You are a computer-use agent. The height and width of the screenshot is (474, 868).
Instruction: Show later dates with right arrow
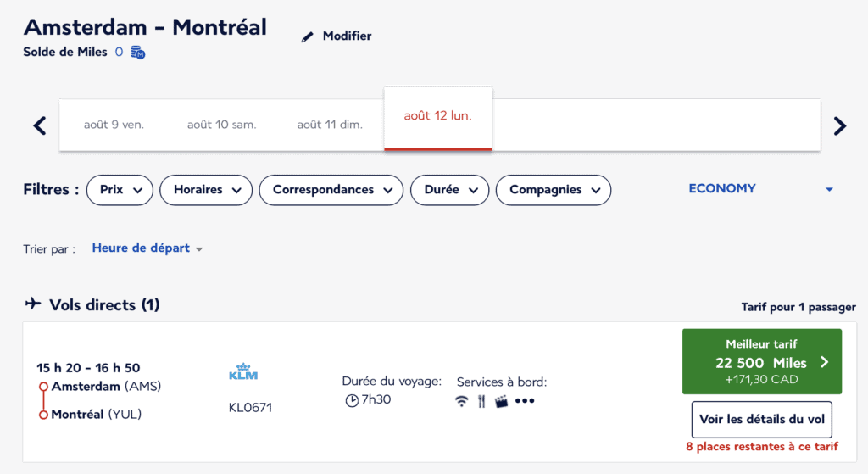click(839, 126)
